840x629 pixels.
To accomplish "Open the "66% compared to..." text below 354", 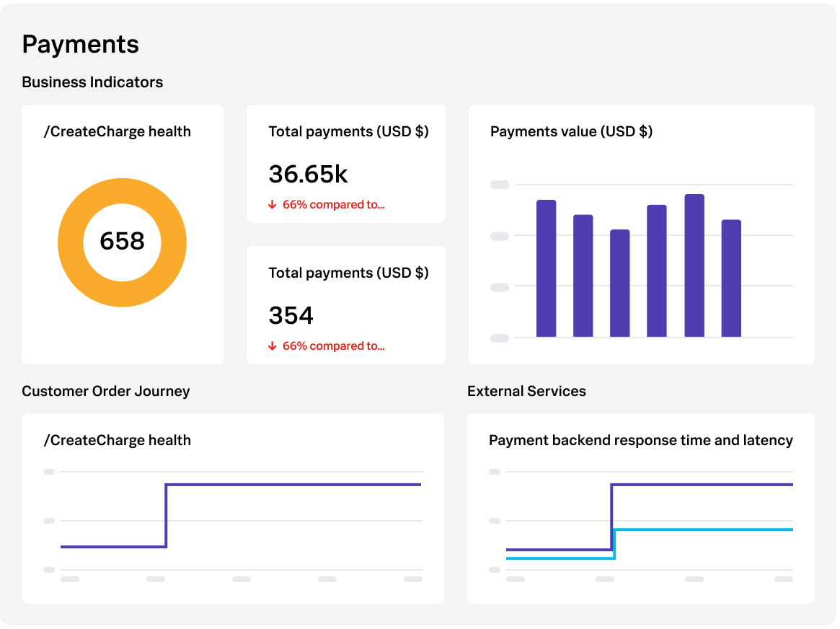I will 333,346.
